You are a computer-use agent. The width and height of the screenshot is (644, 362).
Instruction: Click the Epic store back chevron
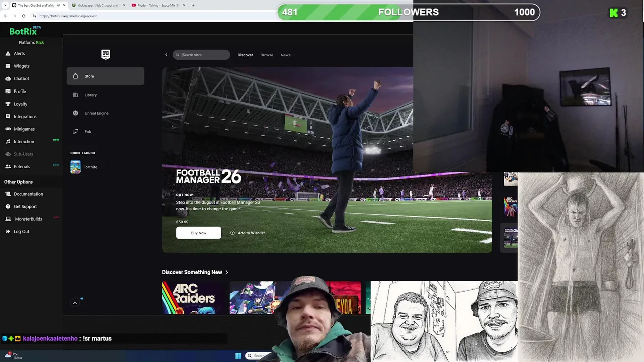166,55
